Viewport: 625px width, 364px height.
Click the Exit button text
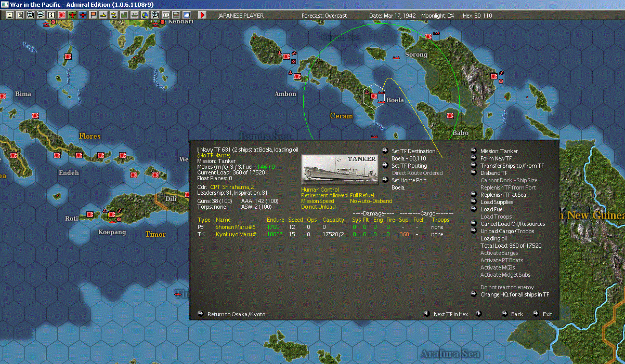(548, 314)
